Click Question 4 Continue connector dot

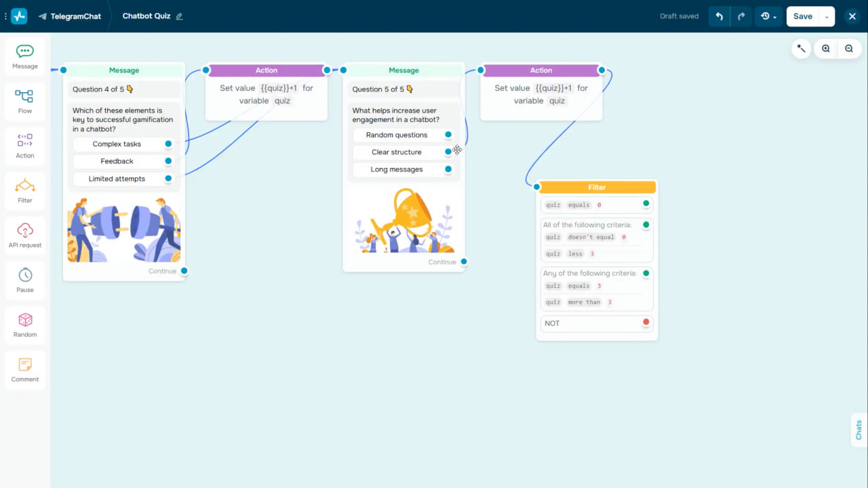tap(184, 271)
